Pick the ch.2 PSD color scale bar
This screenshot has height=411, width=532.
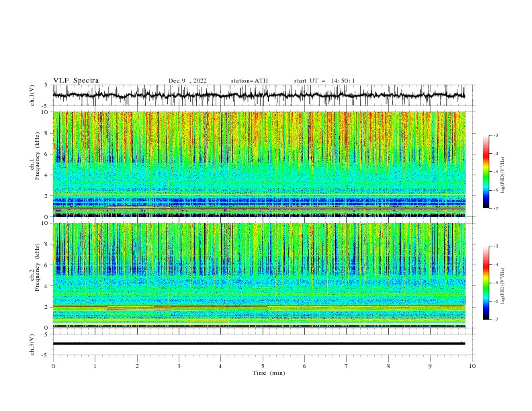pyautogui.click(x=486, y=283)
